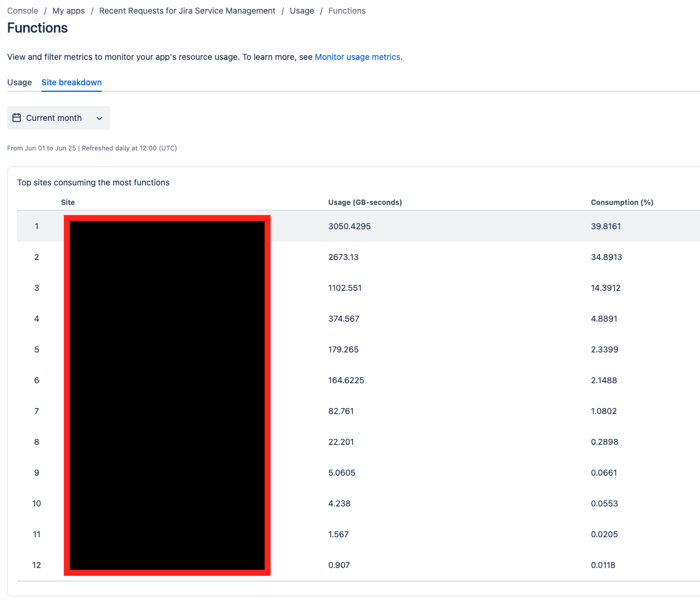
Task: Select usage value 1.567
Action: (338, 534)
